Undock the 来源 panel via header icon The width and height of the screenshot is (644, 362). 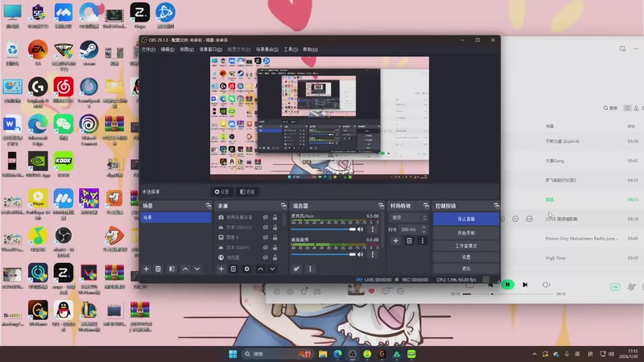tap(283, 206)
